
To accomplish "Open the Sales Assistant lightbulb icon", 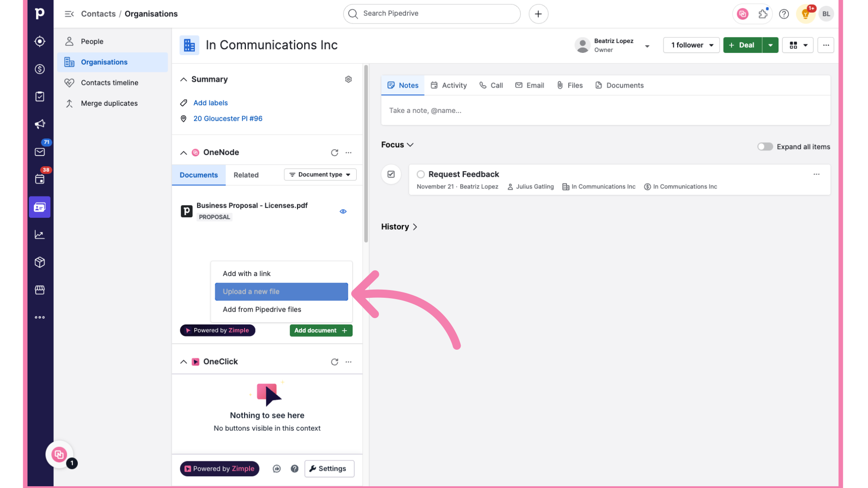I will pos(805,14).
